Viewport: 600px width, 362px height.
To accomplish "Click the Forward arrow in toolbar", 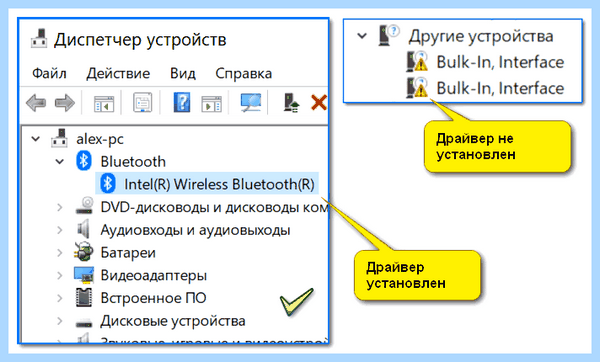I will [x=65, y=103].
